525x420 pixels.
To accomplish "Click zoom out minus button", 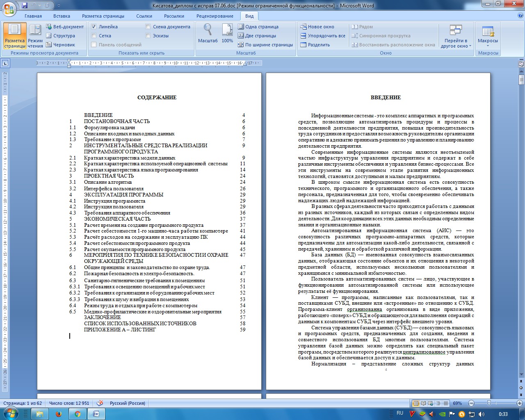I will point(471,403).
